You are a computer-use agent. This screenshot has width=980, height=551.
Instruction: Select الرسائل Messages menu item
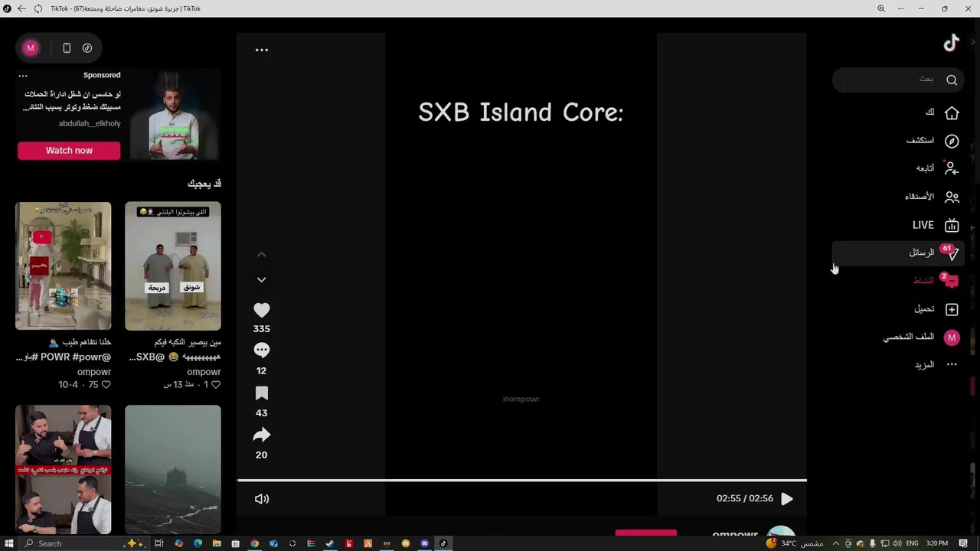[x=922, y=253]
